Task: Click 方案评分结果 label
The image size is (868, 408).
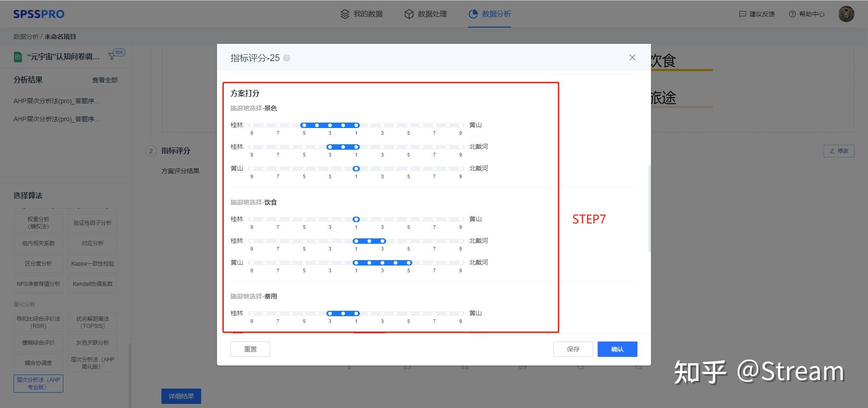Action: tap(180, 171)
